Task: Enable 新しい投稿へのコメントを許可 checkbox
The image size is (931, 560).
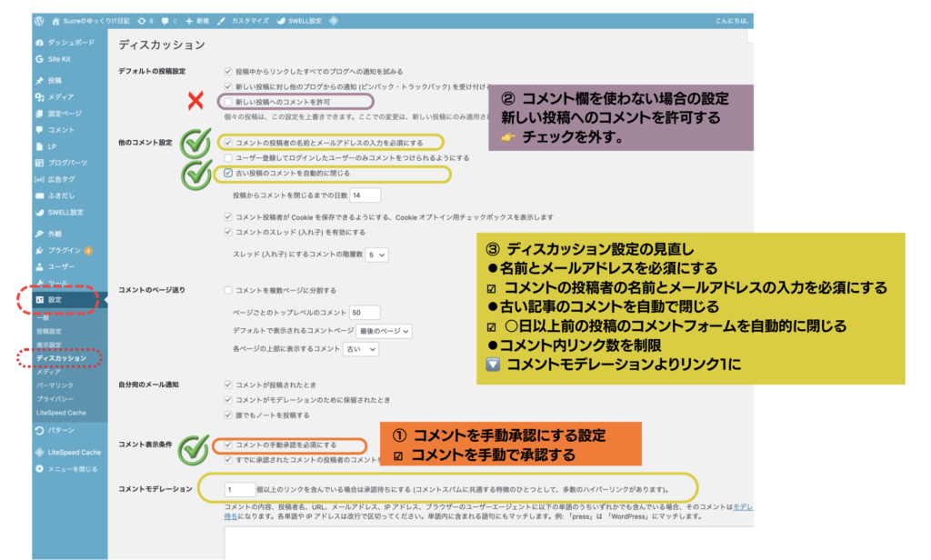Action: tap(228, 102)
